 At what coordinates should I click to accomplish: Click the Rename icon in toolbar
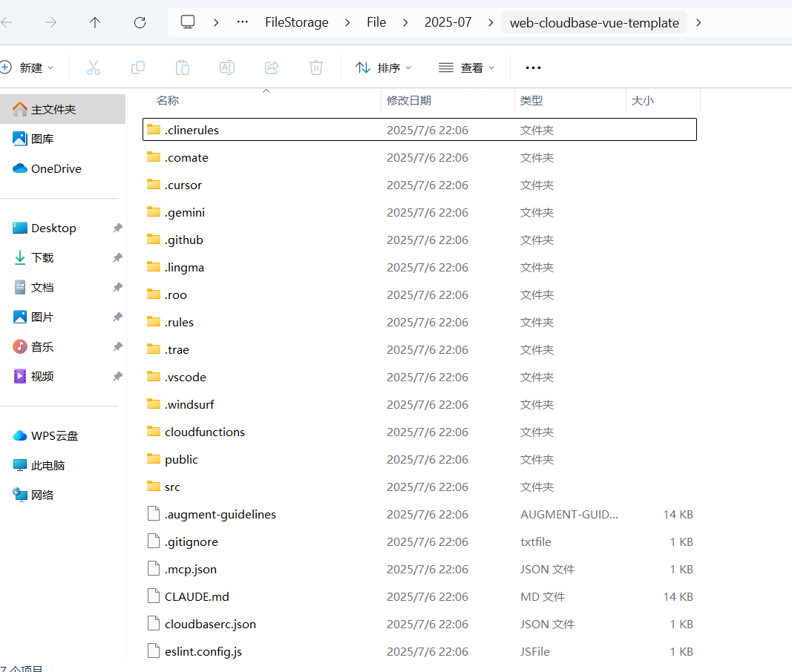(x=227, y=67)
